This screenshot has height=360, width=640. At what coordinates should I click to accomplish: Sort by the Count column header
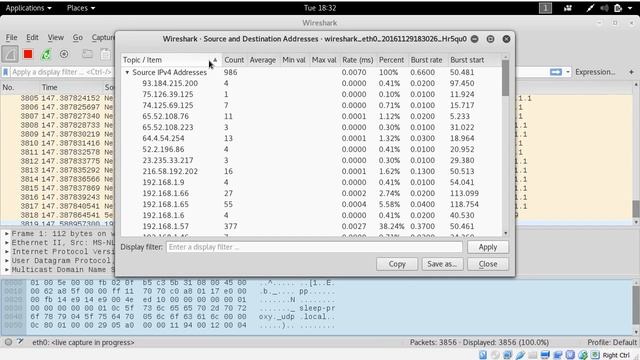click(234, 60)
